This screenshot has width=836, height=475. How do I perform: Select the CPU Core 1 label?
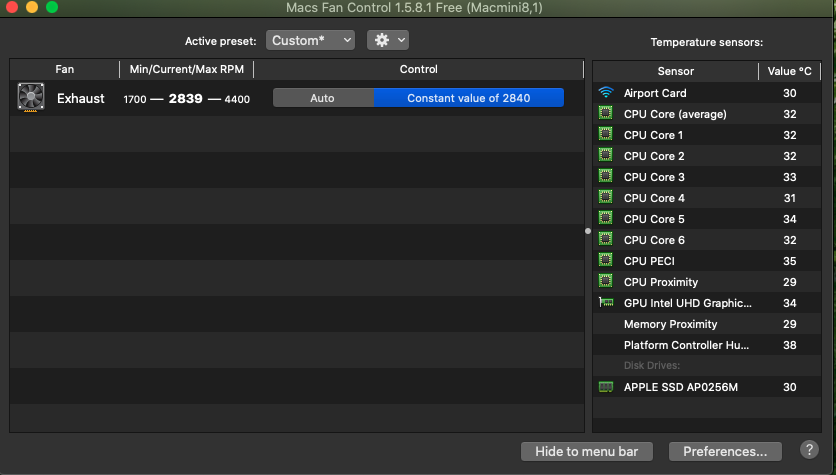coord(653,135)
